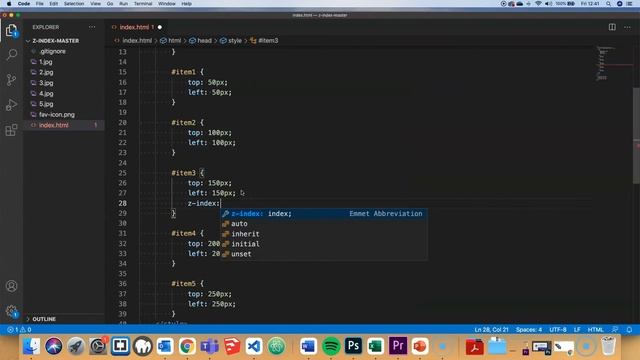Image resolution: width=640 pixels, height=360 pixels.
Task: Open Spotlight search in menu bar
Action: [608, 4]
